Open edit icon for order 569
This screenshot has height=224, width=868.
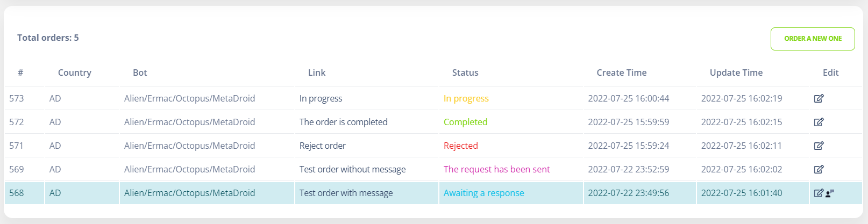tap(819, 169)
